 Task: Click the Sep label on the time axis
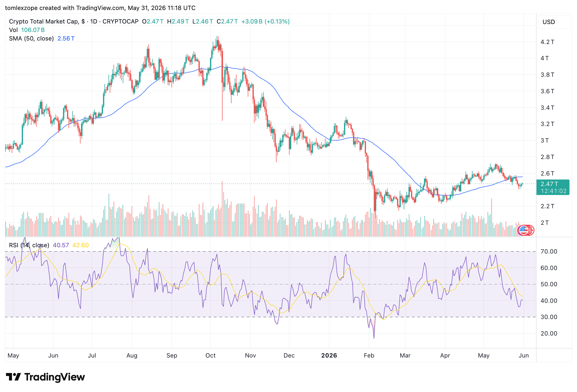click(172, 355)
